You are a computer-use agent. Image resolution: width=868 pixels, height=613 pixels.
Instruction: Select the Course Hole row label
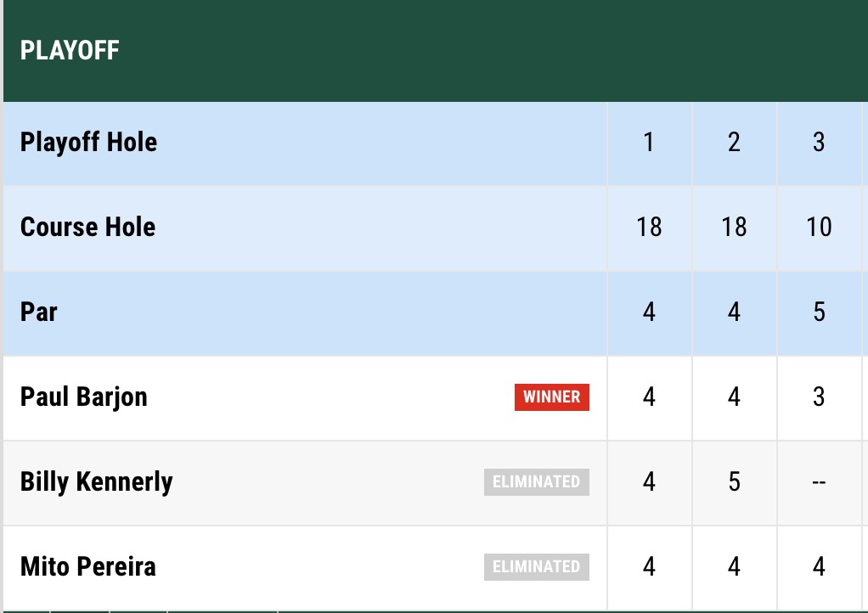coord(88,227)
